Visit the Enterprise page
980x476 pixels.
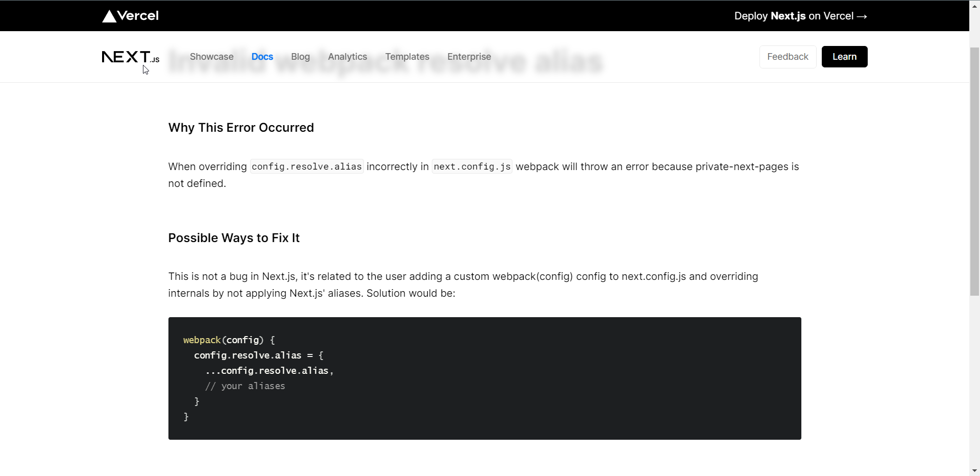(x=469, y=57)
